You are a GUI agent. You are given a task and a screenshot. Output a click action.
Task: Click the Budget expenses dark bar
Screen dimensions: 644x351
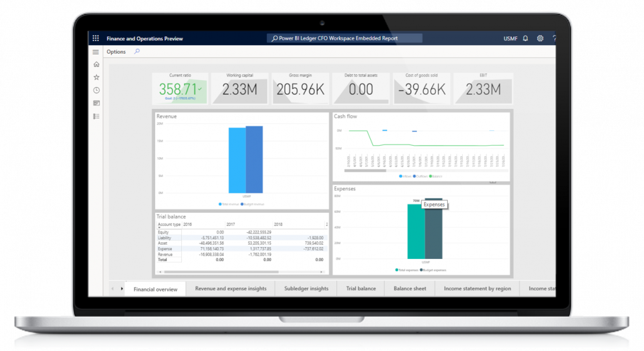434,233
